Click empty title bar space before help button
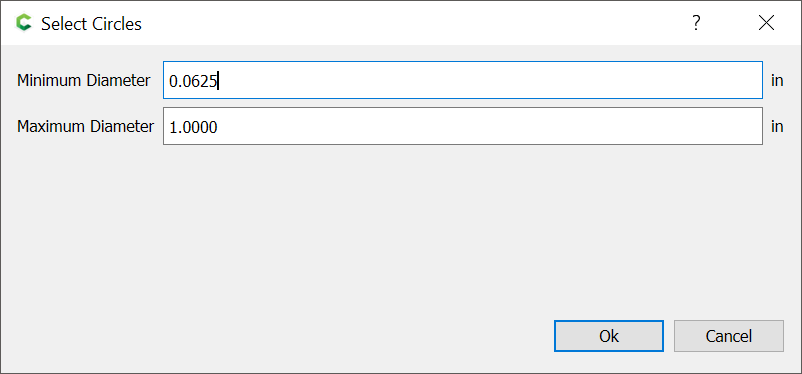Screen dimensions: 802x374 (x=409, y=23)
